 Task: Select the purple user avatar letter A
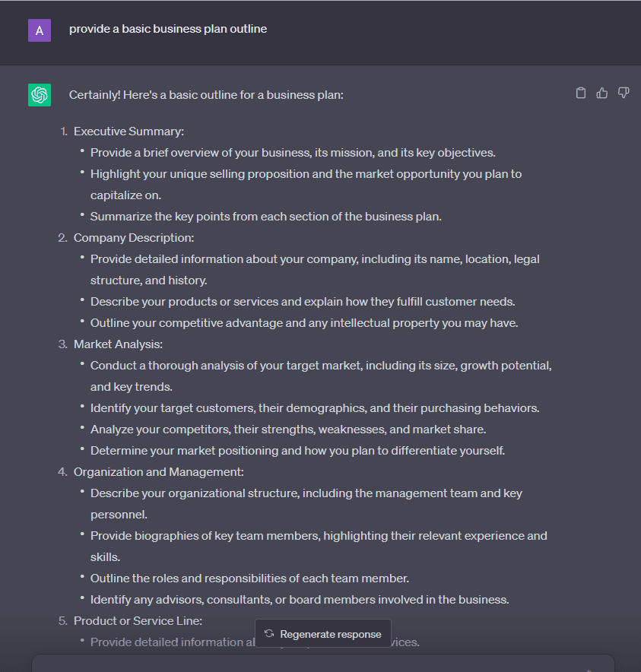point(39,30)
